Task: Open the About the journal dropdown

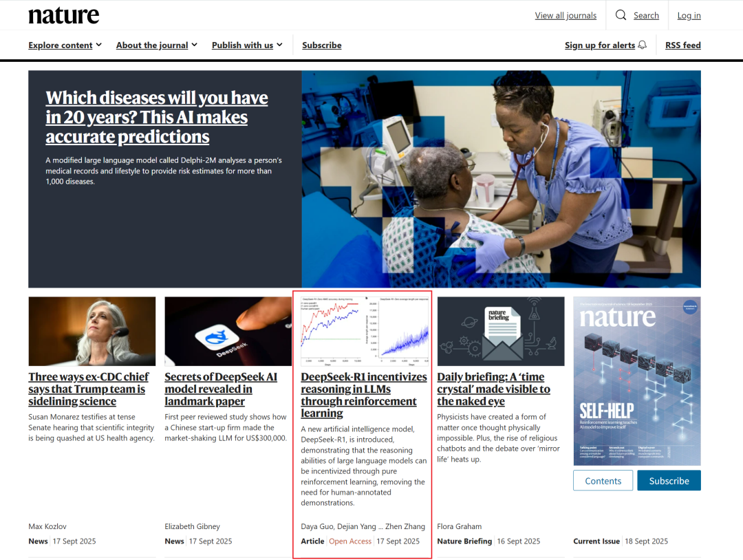Action: (x=156, y=45)
